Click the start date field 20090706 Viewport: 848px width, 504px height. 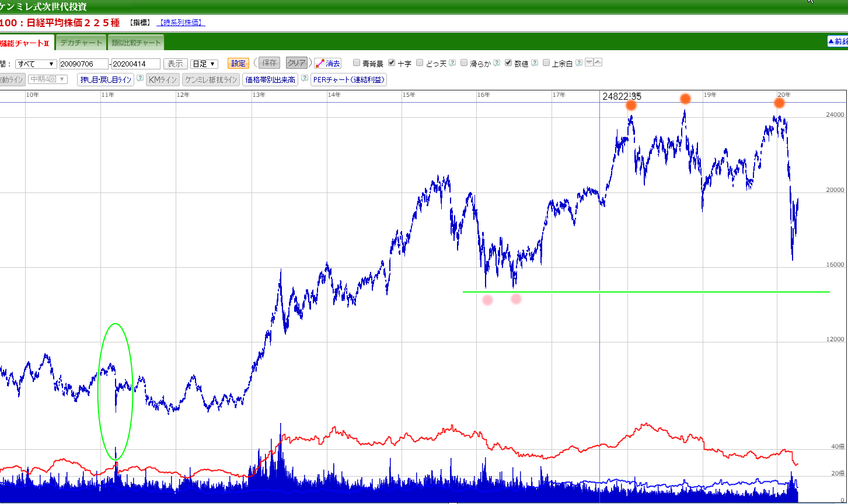point(83,64)
